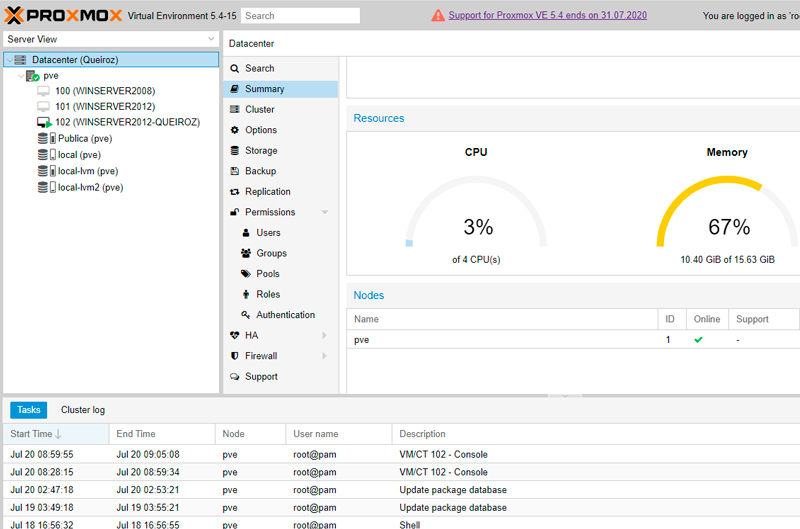Image resolution: width=800 pixels, height=529 pixels.
Task: Click the Description column header
Action: point(596,434)
